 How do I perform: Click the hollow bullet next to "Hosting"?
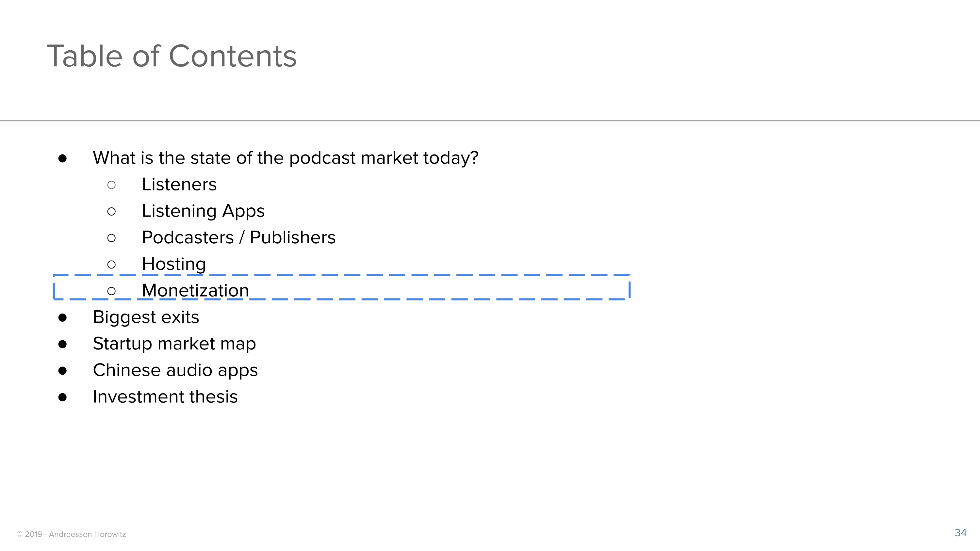pos(111,265)
